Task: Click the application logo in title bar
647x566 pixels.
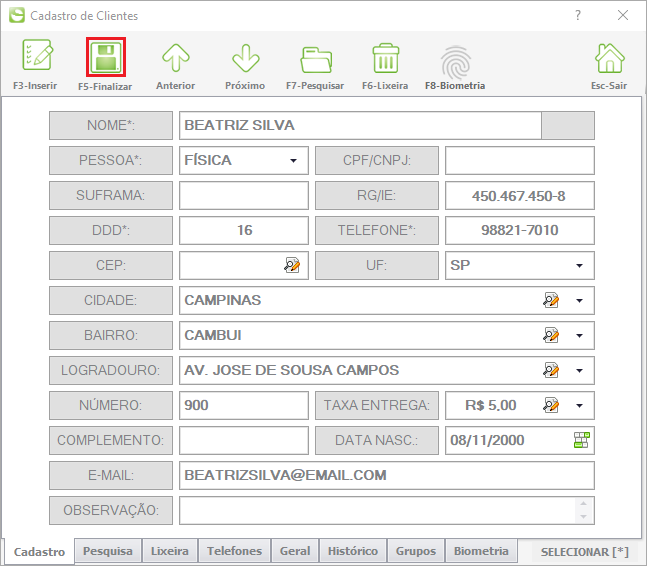Action: 17,15
